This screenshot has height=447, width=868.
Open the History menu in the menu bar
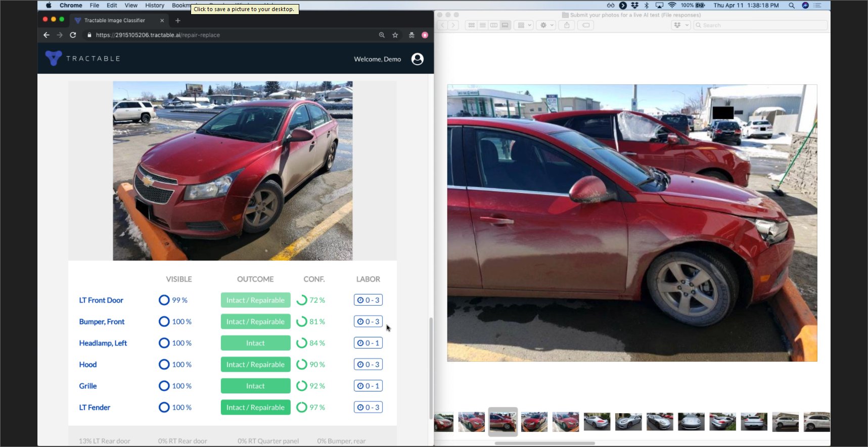click(x=155, y=6)
